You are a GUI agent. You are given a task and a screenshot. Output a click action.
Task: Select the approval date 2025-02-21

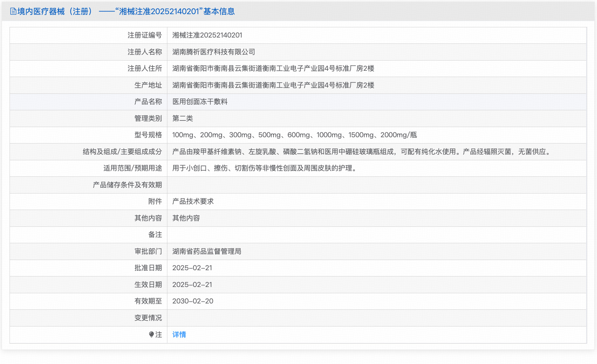192,268
